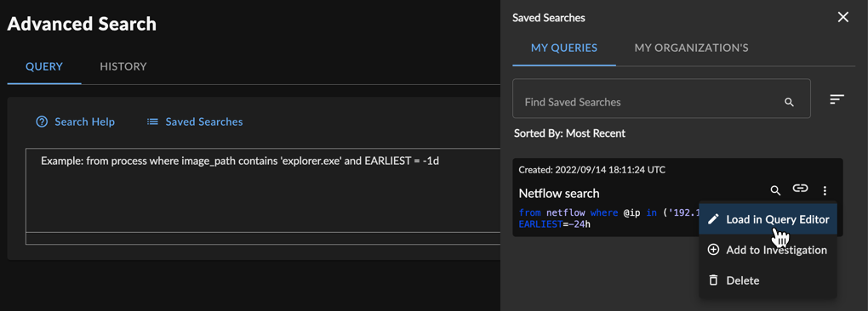Image resolution: width=868 pixels, height=311 pixels.
Task: Switch to the HISTORY tab
Action: tap(123, 67)
